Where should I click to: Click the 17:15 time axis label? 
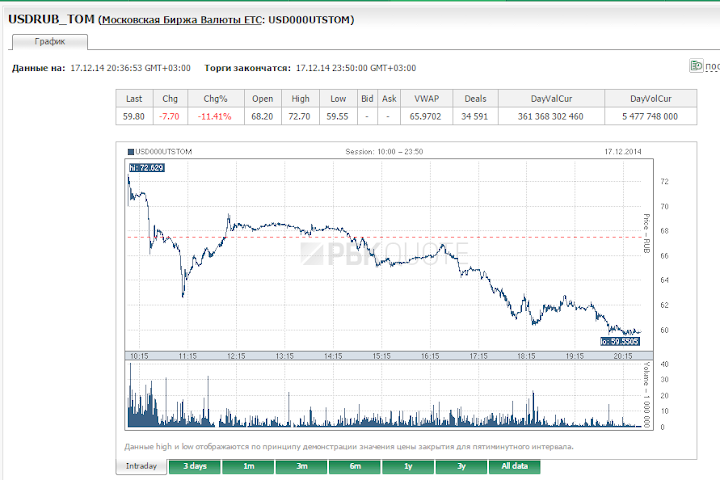click(x=478, y=356)
